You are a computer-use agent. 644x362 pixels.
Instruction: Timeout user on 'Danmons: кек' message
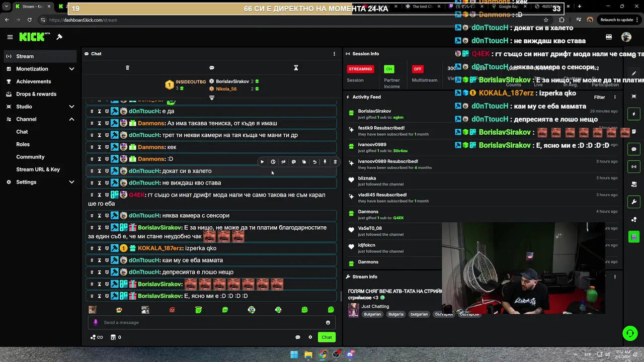[99, 147]
